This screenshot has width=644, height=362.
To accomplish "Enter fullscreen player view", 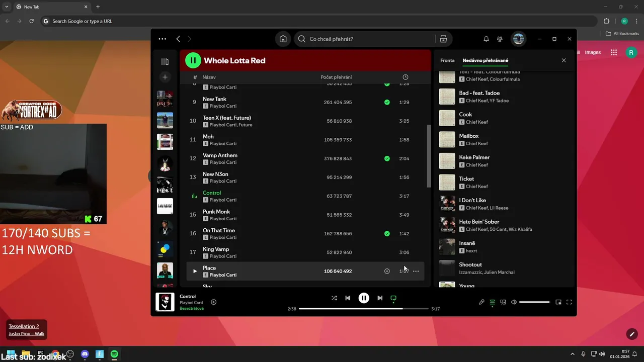I will (569, 302).
